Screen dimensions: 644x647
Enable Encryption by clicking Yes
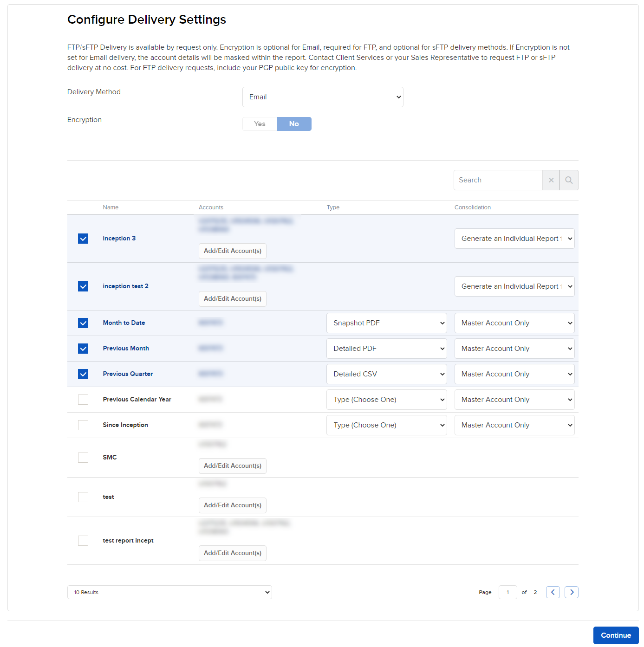coord(259,124)
